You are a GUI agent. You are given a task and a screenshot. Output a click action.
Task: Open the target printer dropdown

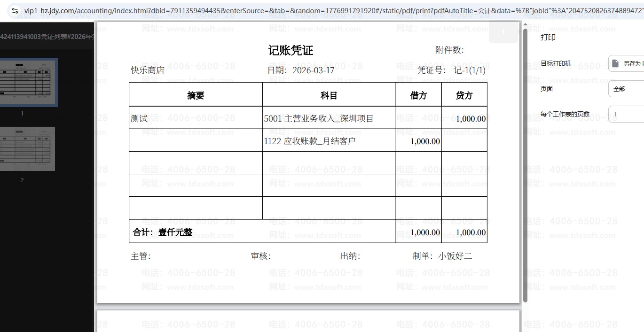(x=626, y=63)
